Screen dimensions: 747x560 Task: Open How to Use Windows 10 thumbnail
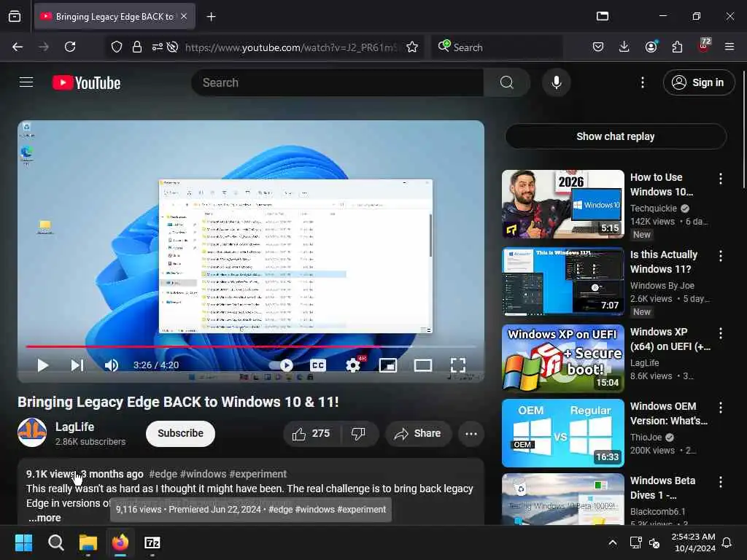(562, 204)
